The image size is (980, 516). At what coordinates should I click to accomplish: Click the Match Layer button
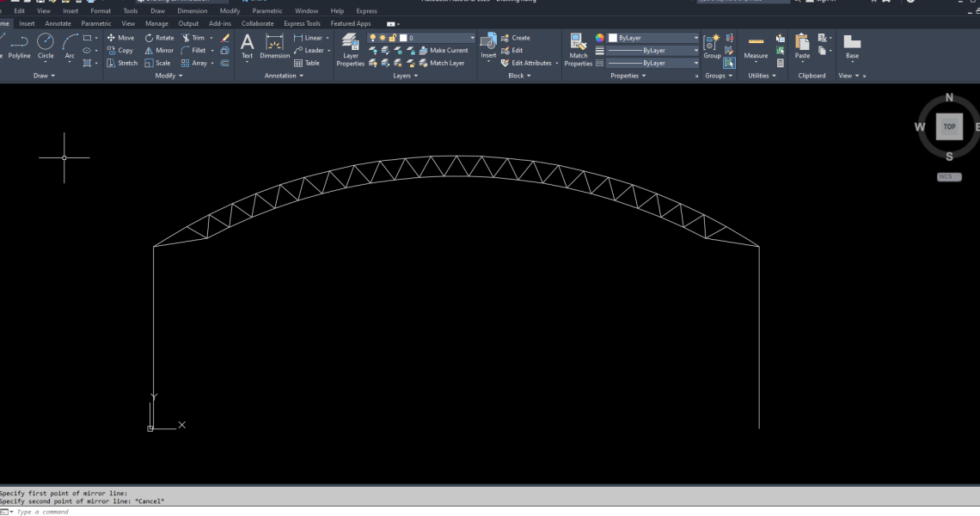pyautogui.click(x=441, y=63)
